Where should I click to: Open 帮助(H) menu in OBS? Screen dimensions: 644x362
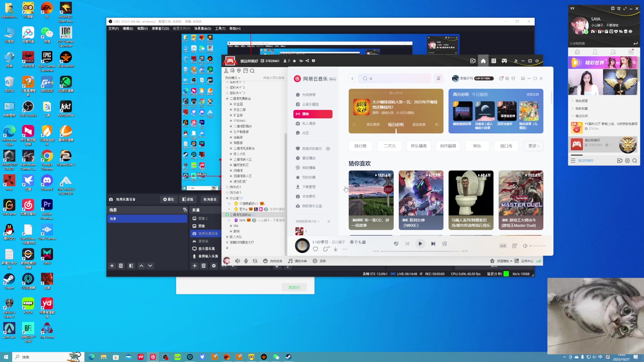pos(235,28)
